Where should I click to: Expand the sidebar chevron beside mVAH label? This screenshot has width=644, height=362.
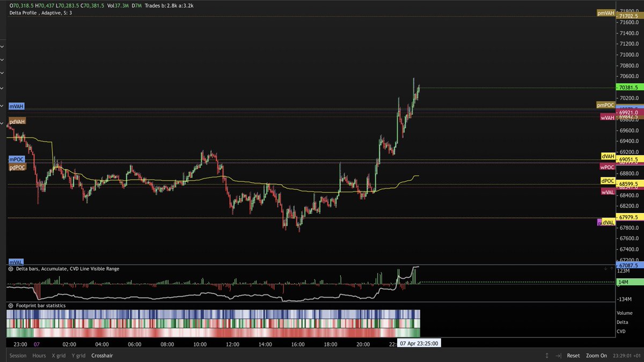coord(2,106)
